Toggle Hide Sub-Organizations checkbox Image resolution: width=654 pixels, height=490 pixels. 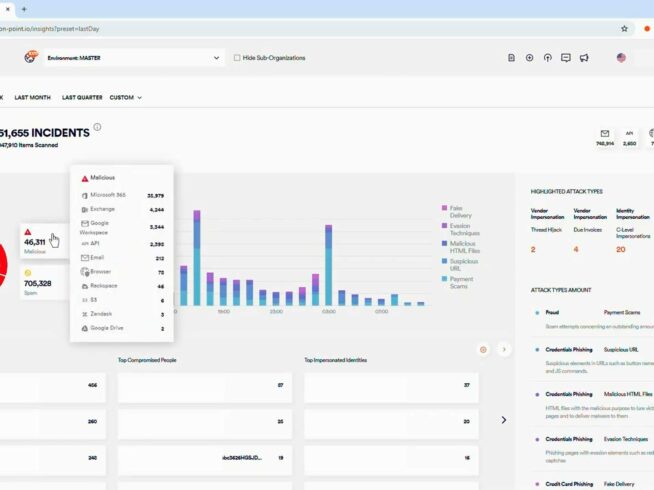237,58
